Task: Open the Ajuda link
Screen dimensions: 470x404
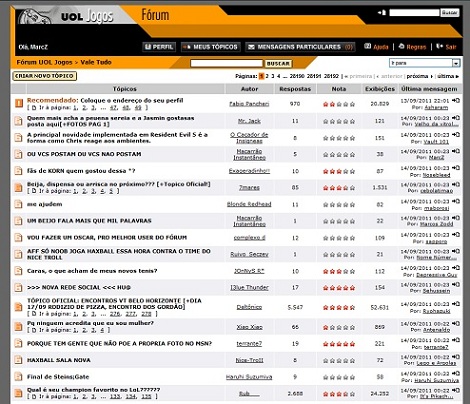Action: click(381, 47)
